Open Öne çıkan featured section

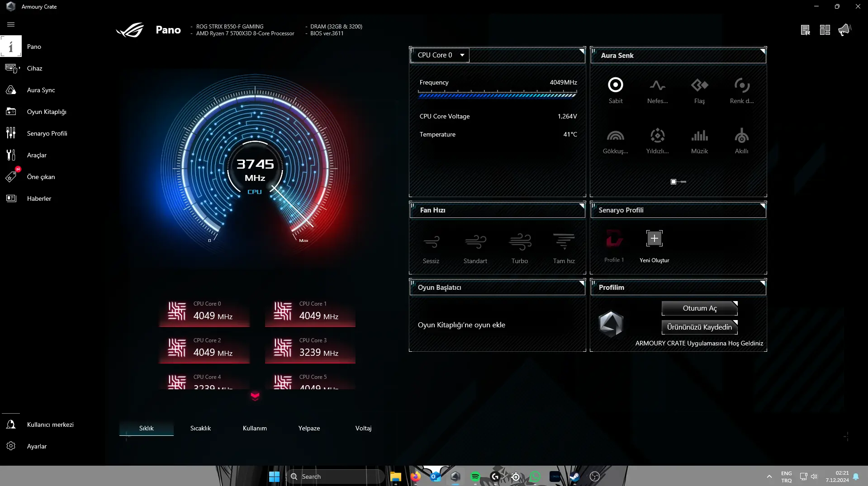point(41,177)
